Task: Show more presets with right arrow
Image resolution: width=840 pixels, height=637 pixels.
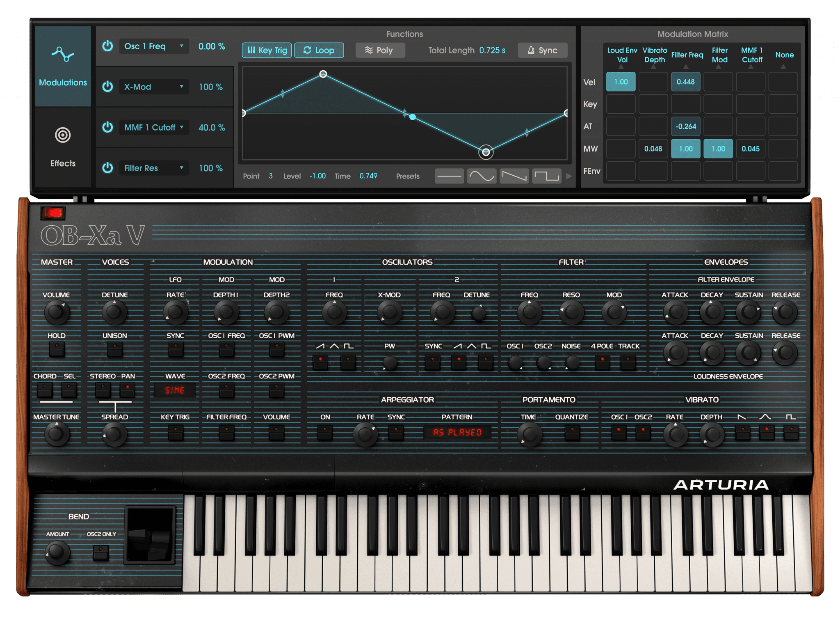Action: coord(569,176)
